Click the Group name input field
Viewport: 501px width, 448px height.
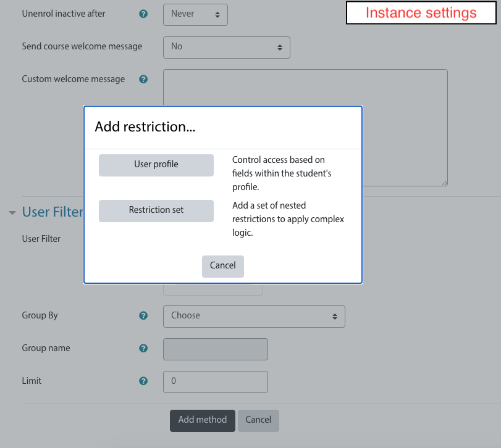coord(216,349)
